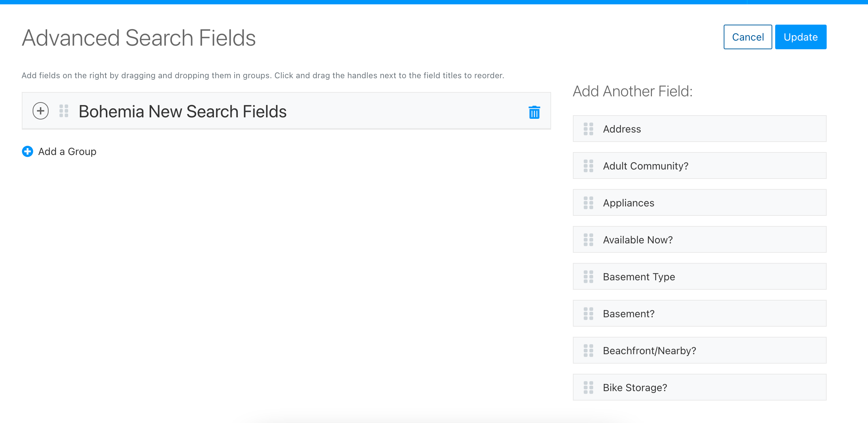Click the Beachfront/Nearby? drag handle

(x=588, y=351)
